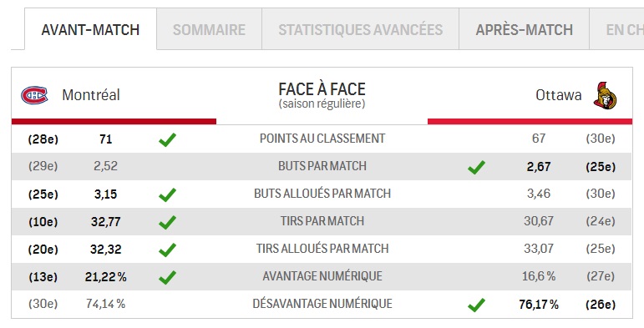Click the Montréal team name
Screen dimensions: 644x328
[91, 95]
